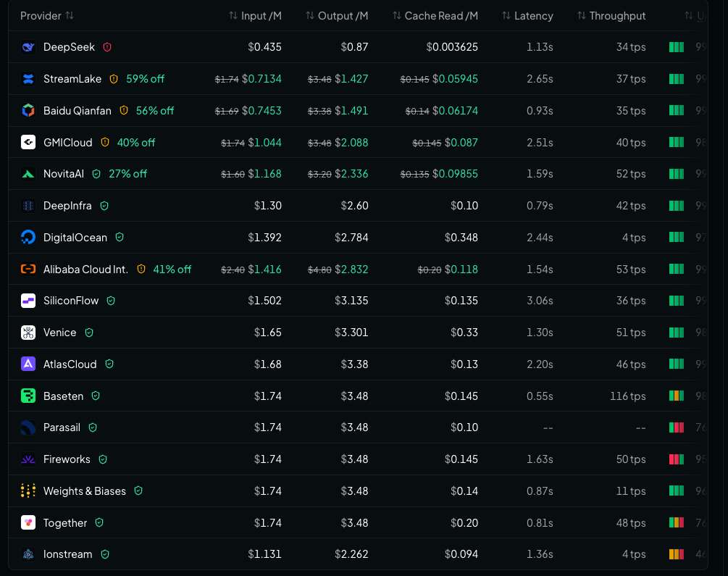Click the GMICloud logo icon
728x576 pixels.
coord(28,142)
